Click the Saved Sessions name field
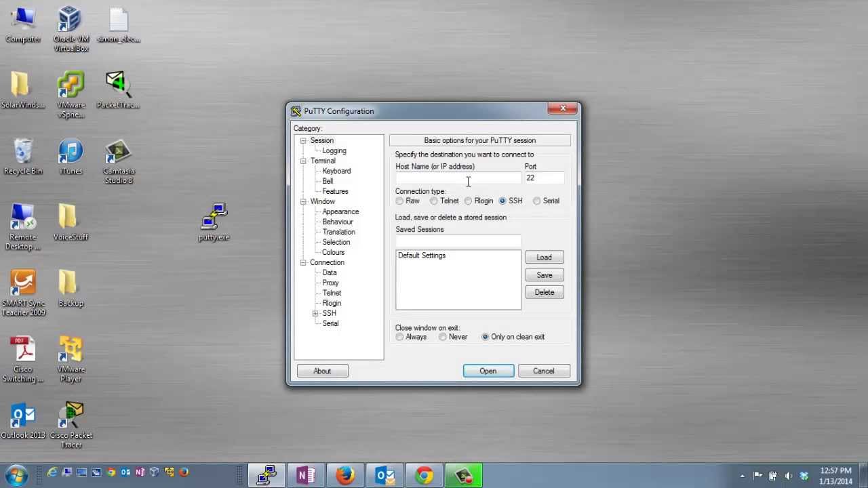Viewport: 868px width, 488px height. [x=458, y=241]
